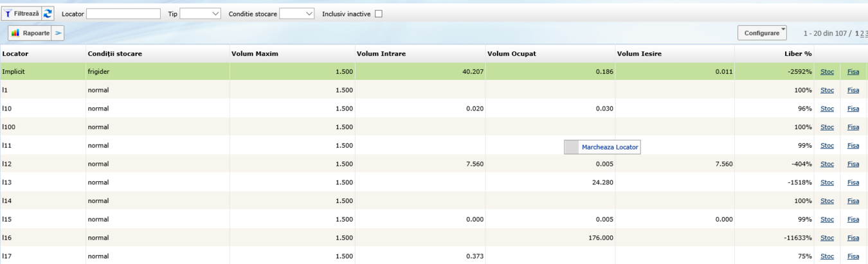Open Stoc link for locator l12
Viewport: 868px width, 264px height.
click(827, 164)
